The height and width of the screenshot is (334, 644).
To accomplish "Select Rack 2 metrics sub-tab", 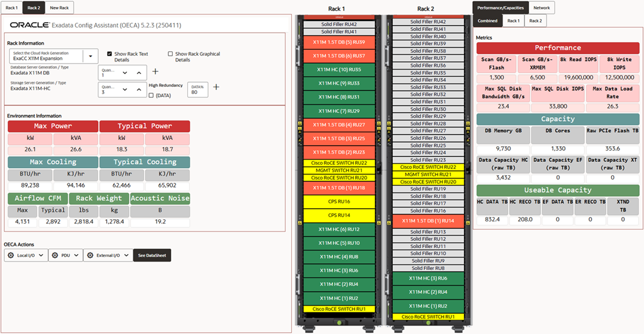I will coord(535,20).
